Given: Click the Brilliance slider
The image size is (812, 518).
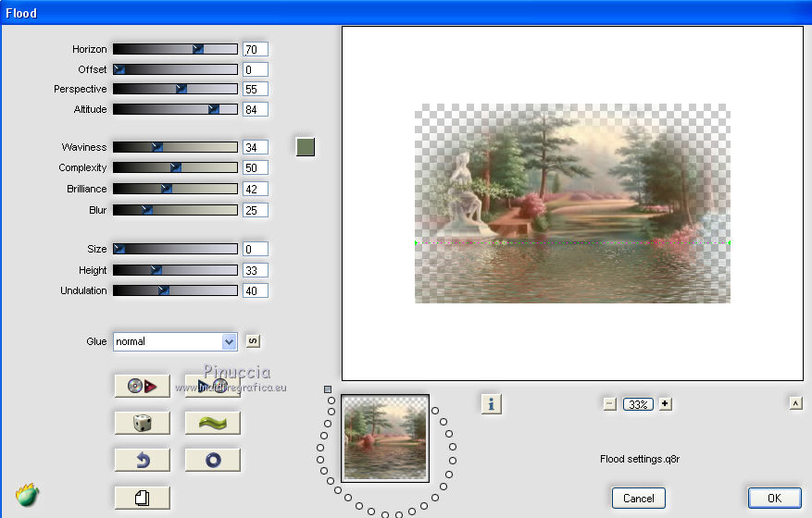Looking at the screenshot, I should click(175, 189).
